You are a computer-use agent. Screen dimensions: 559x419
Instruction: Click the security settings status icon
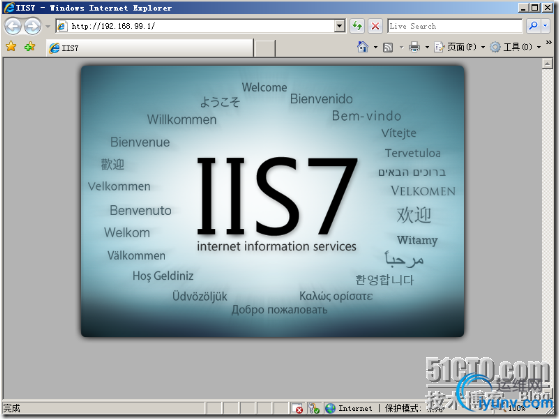click(x=314, y=408)
